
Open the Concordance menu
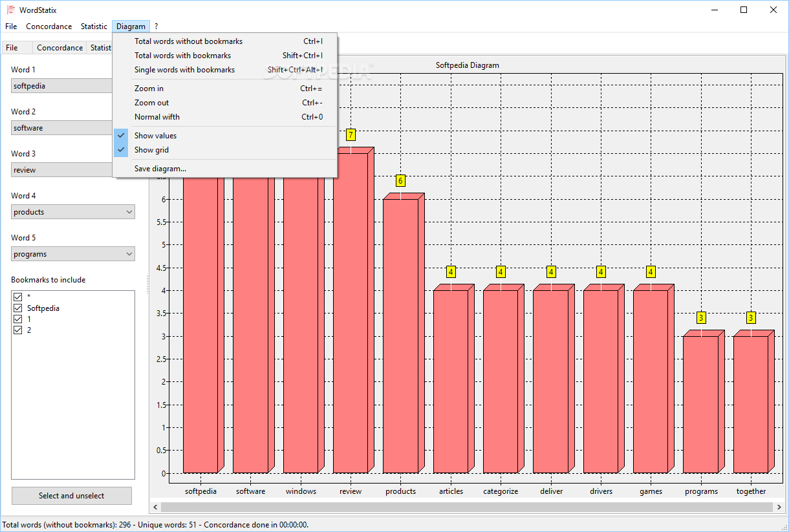49,27
